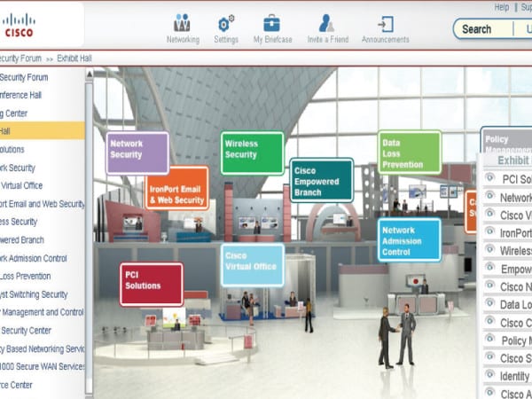The width and height of the screenshot is (532, 399).
Task: Click the Cisco V exhibit list icon
Action: point(489,214)
